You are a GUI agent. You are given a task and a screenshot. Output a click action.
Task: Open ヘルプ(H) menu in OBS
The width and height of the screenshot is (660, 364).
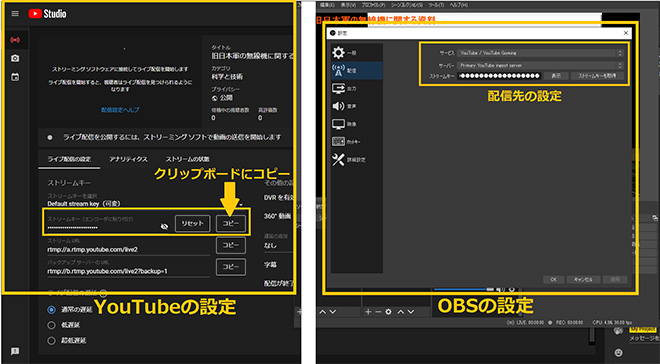click(459, 5)
